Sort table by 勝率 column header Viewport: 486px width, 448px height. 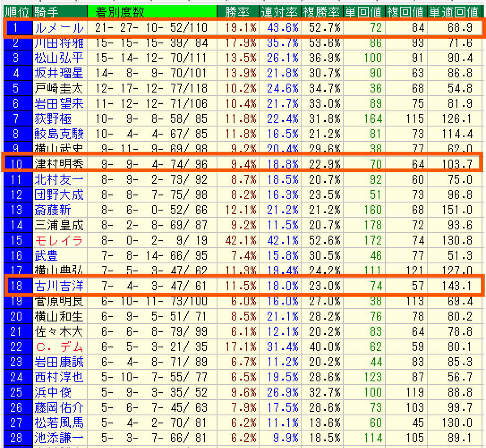coord(237,12)
